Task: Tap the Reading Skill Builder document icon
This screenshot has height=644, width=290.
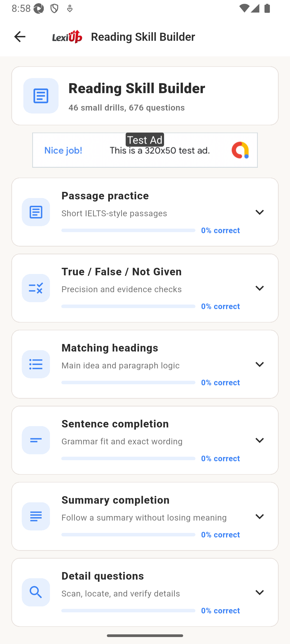Action: pos(41,96)
